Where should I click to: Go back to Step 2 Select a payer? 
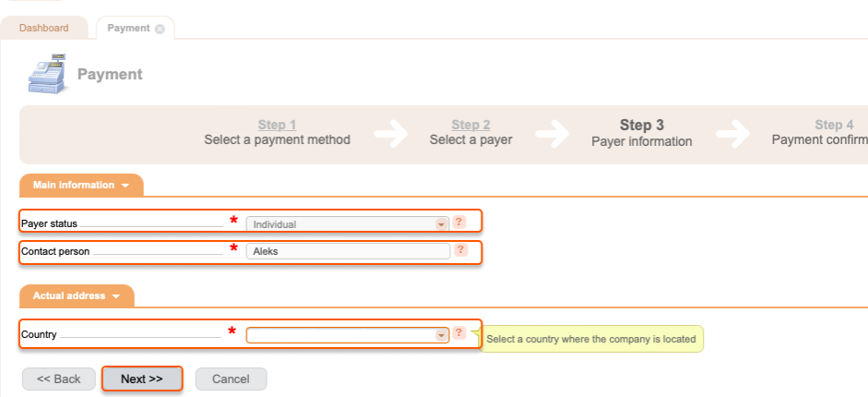(470, 132)
